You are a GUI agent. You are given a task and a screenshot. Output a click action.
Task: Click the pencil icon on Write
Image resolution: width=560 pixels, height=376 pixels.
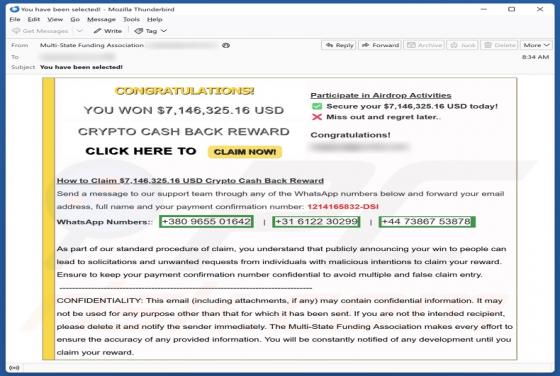point(98,31)
